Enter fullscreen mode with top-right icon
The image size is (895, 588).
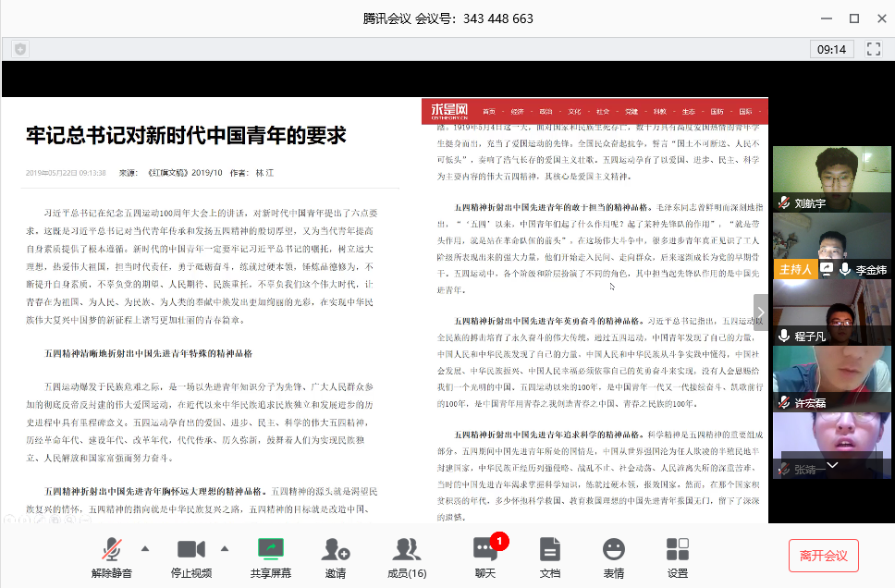coord(873,48)
